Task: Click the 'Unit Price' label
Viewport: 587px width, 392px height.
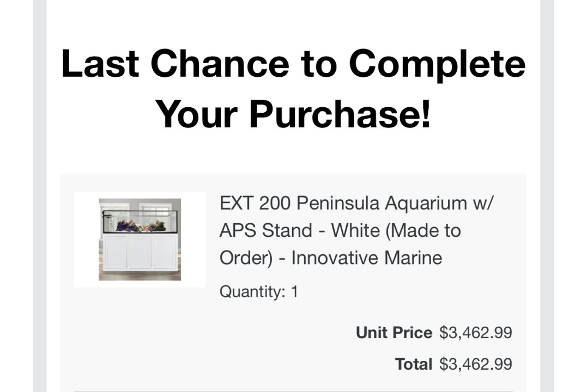Action: tap(394, 333)
